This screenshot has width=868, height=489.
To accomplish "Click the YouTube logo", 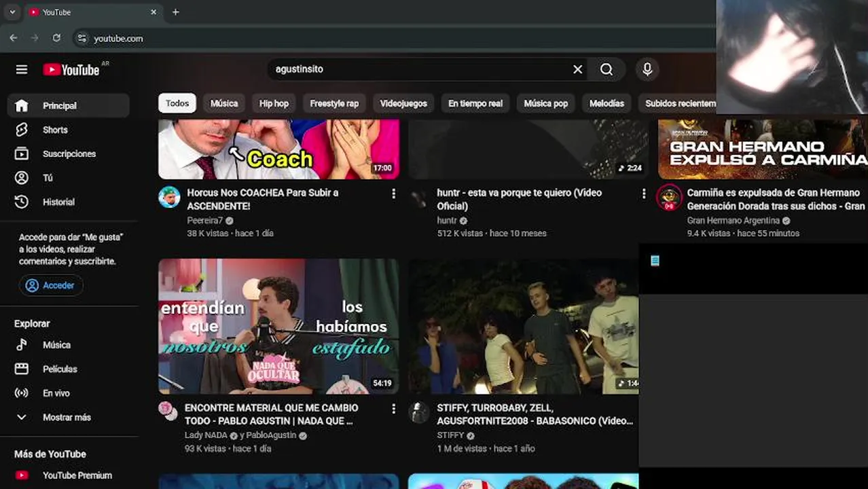I will click(71, 69).
